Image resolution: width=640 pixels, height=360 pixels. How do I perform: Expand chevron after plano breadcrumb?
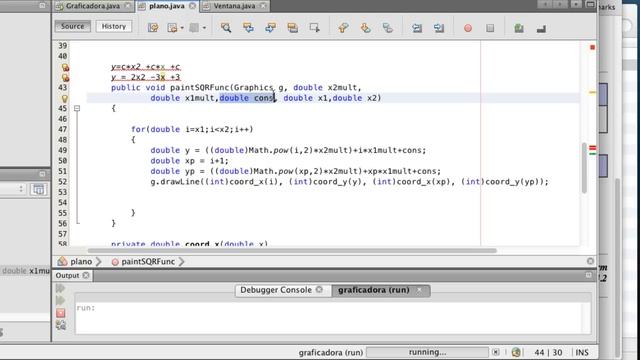[x=99, y=262]
